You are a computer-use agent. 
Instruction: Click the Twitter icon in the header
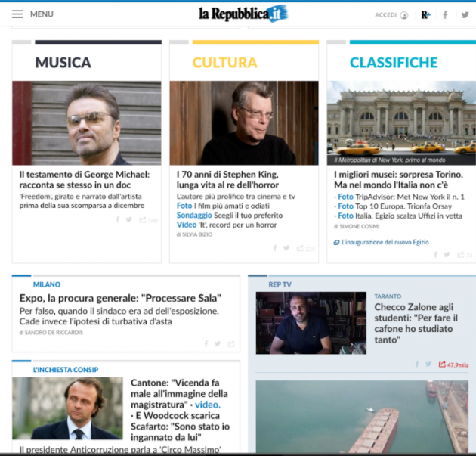pos(465,15)
